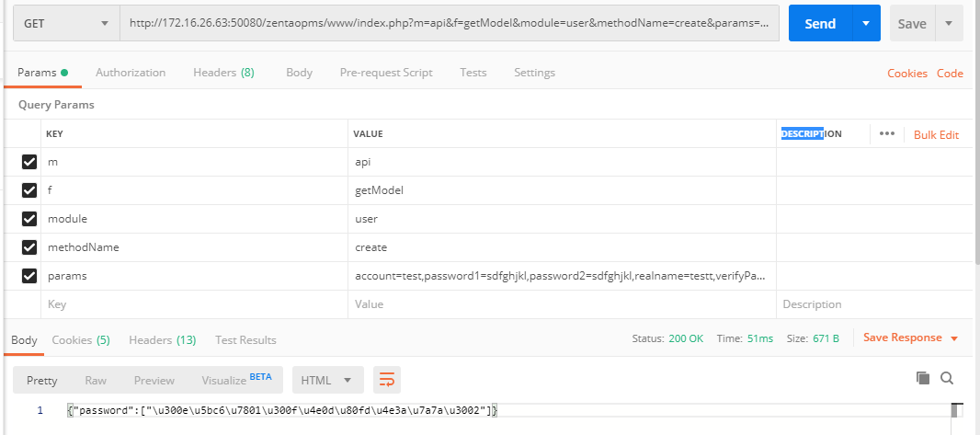
Task: Disable the 'params' query parameter checkbox
Action: point(29,275)
